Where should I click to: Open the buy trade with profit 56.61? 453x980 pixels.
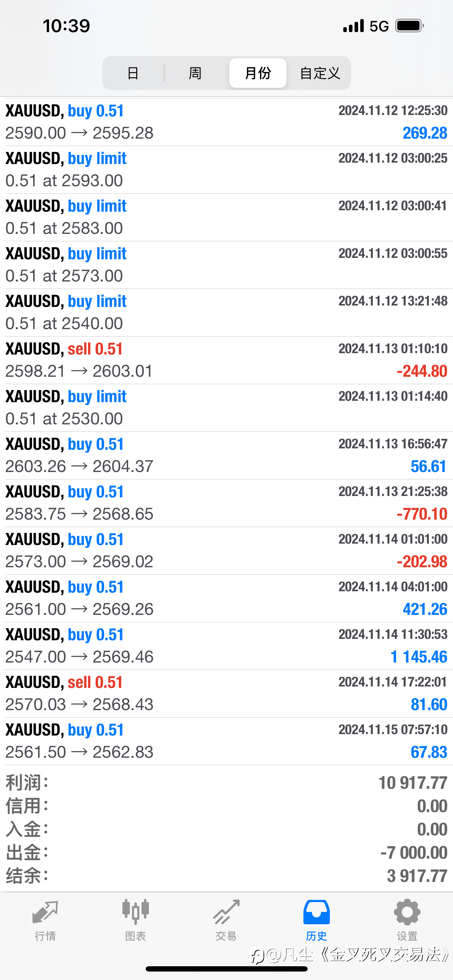(x=226, y=455)
